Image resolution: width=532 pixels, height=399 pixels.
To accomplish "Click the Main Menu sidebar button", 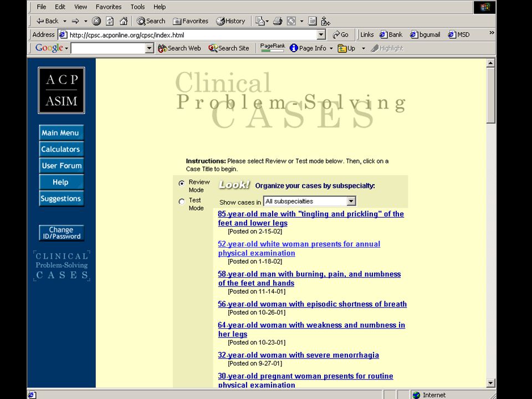I will [x=62, y=132].
